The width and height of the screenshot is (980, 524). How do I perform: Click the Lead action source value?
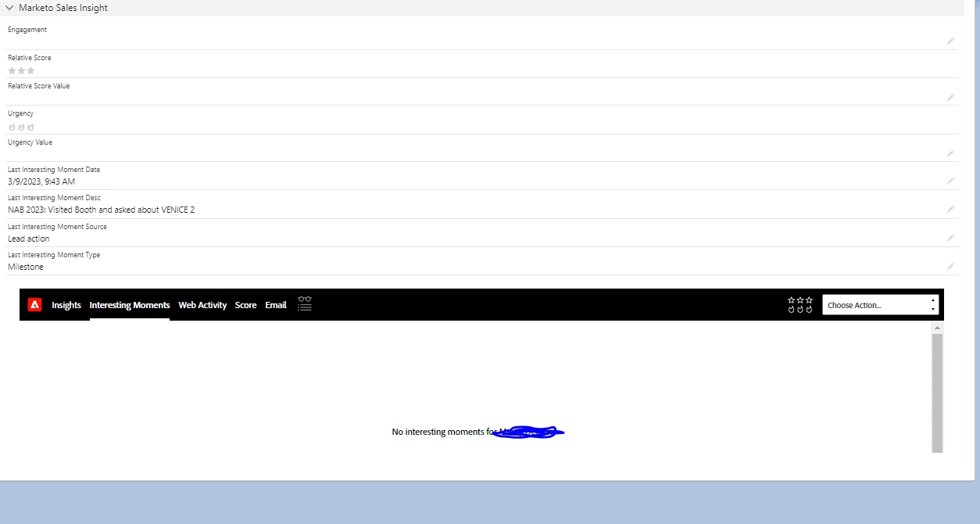click(x=29, y=239)
